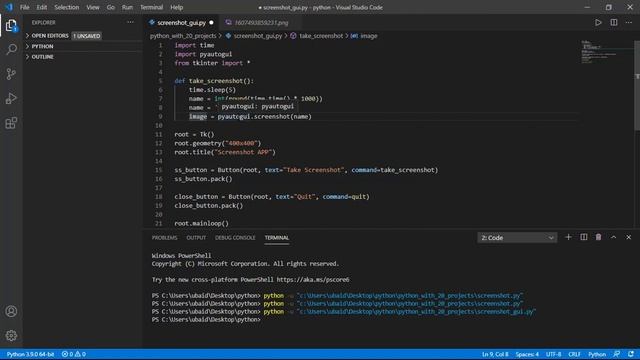640x360 pixels.
Task: Click Ln 9, Col 8 cursor position indicator
Action: (x=495, y=354)
